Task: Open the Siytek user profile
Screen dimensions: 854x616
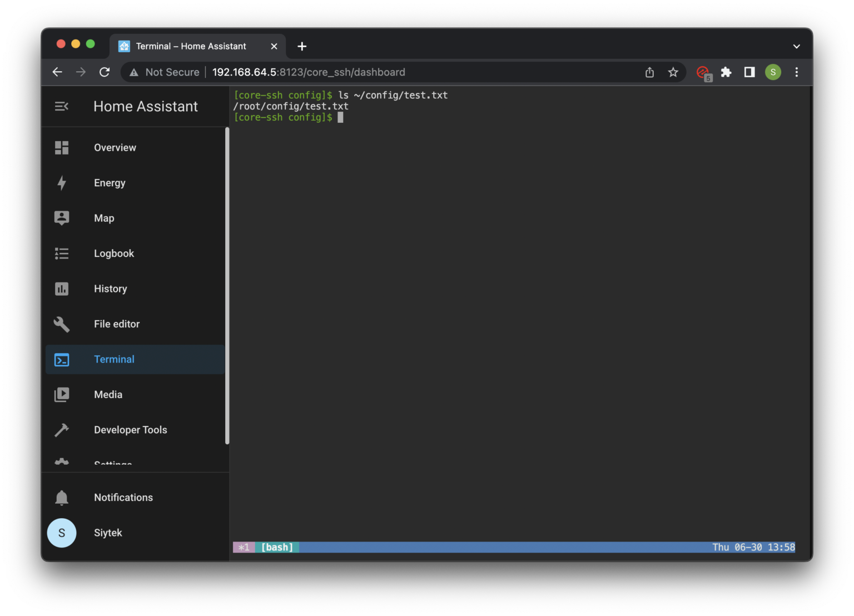Action: point(62,533)
